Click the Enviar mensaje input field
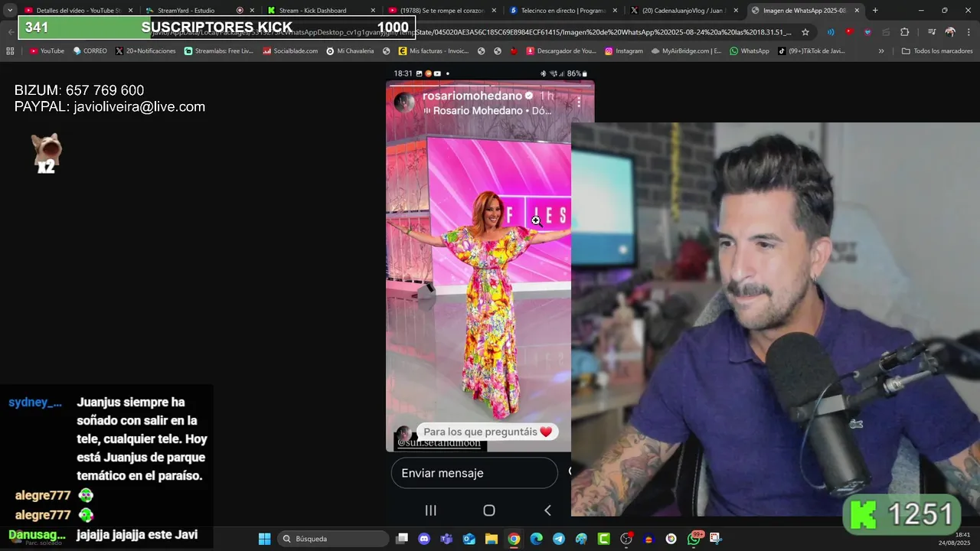Image resolution: width=980 pixels, height=551 pixels. 475,473
